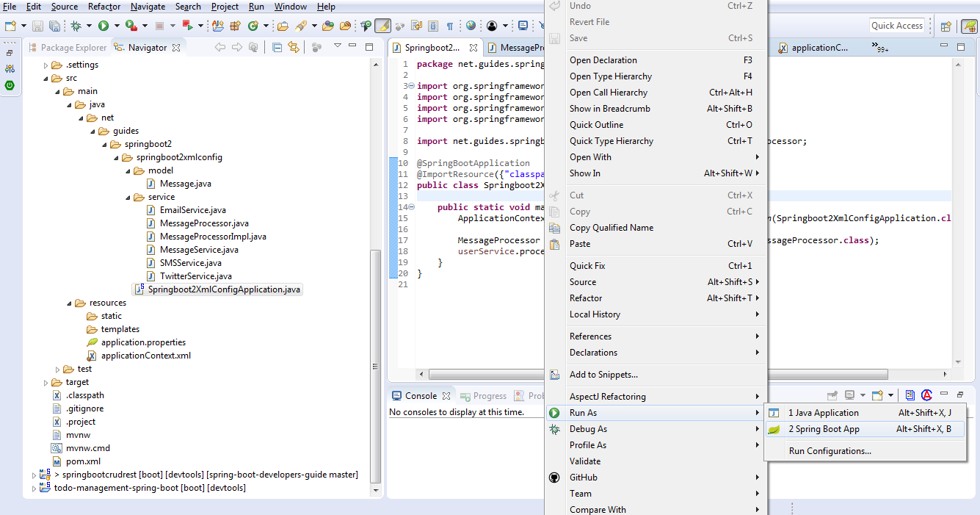Open the Refactor menu in menu bar
Image resolution: width=980 pixels, height=515 pixels.
click(x=104, y=7)
